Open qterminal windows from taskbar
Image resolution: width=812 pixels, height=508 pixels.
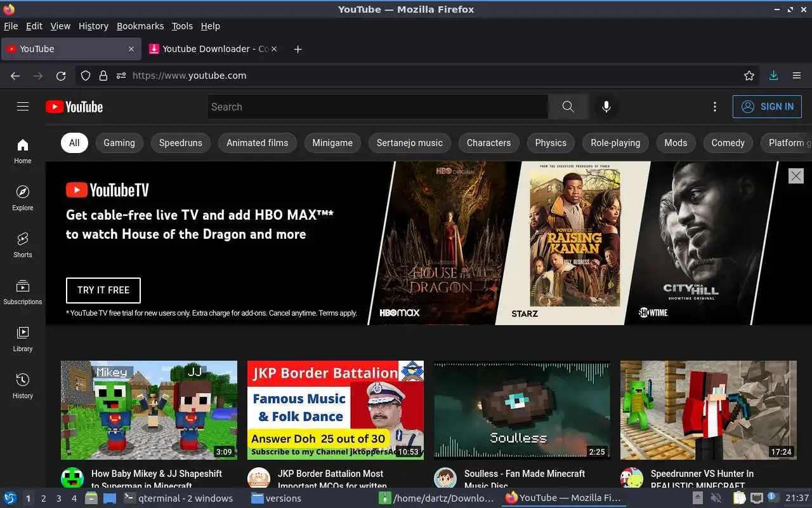coord(178,498)
